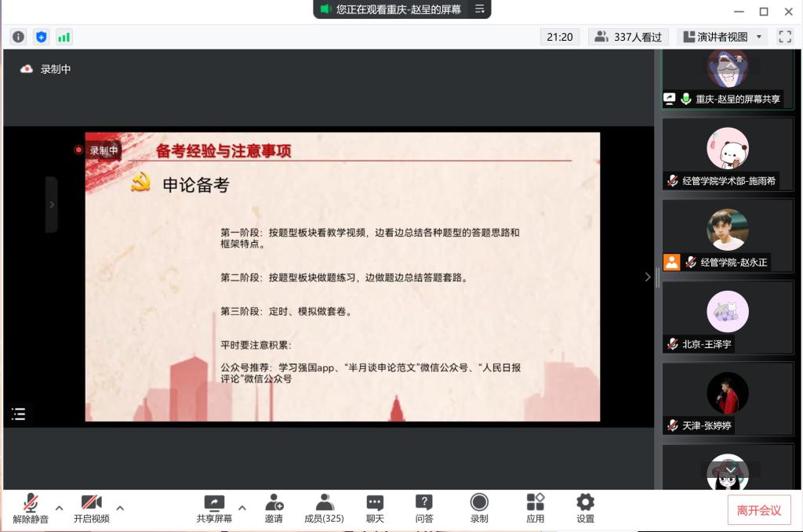Turn on camera with 开启视频
The height and width of the screenshot is (532, 803).
coord(92,508)
